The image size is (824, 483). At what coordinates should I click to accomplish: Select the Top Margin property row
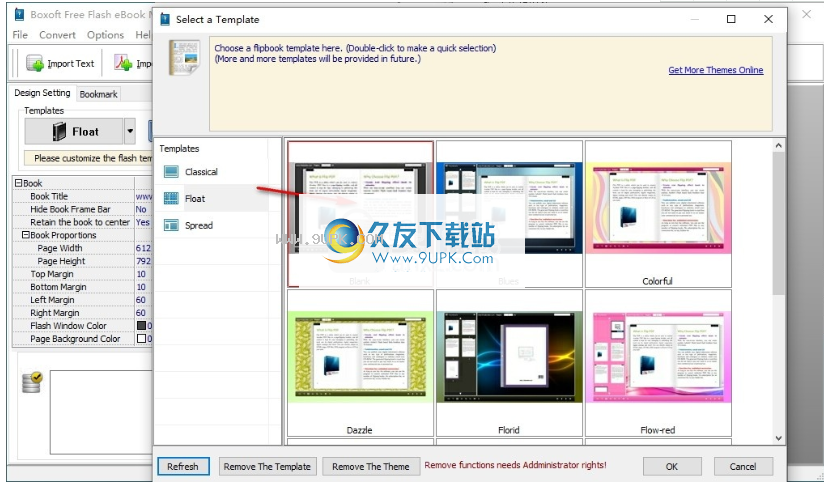[83, 274]
